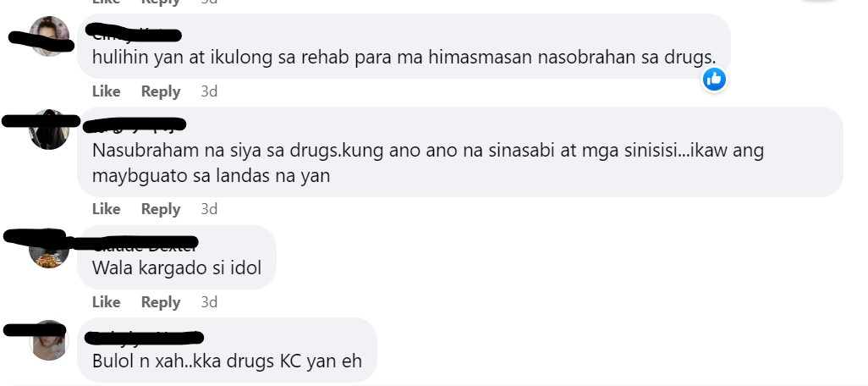Open the 3d timestamp under the 'Wala kargado' comment

tap(209, 302)
